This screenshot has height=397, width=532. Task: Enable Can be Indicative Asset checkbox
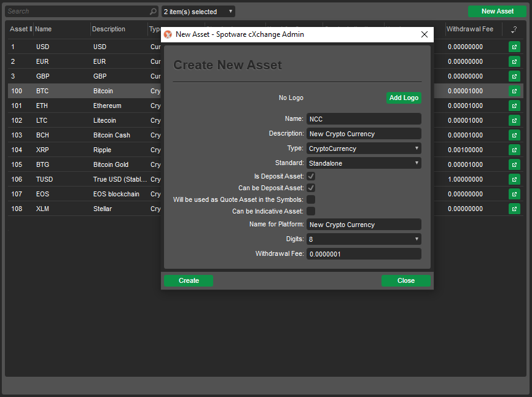coord(311,211)
